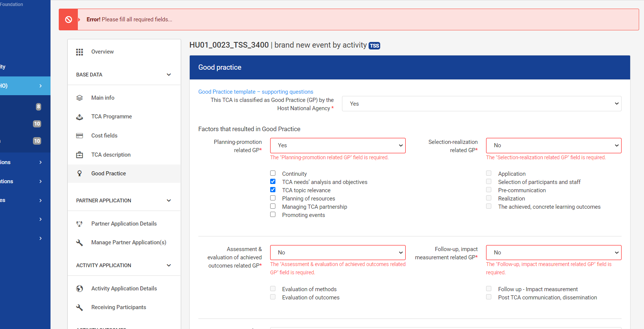Click the TCA description briefcase icon

point(79,155)
